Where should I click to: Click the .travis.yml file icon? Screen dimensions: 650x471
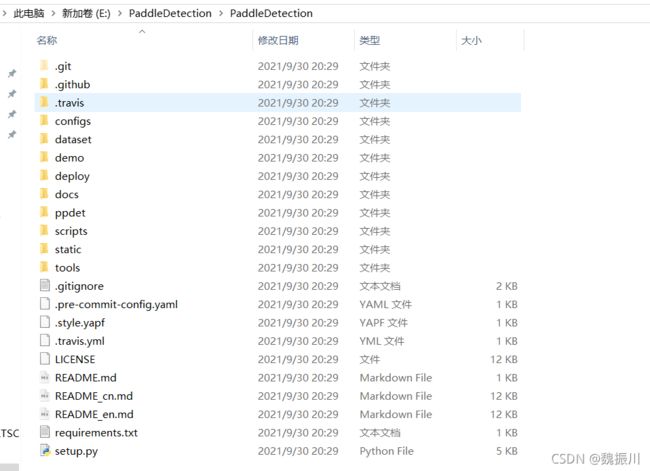45,340
